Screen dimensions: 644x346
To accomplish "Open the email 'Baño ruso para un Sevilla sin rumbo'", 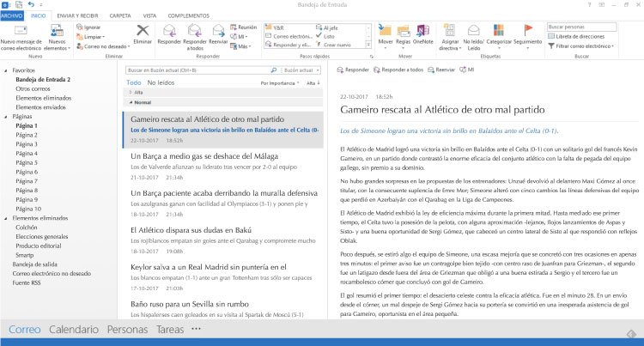I will click(x=223, y=308).
